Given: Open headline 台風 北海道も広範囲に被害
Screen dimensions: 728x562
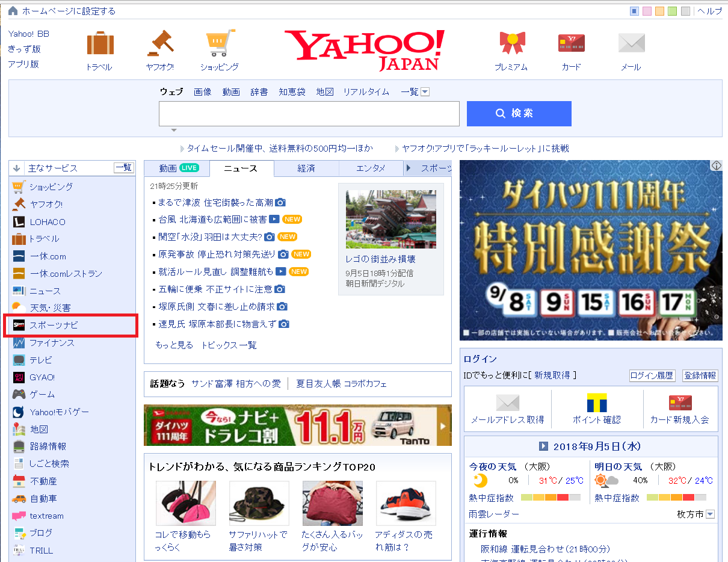Looking at the screenshot, I should coord(213,220).
